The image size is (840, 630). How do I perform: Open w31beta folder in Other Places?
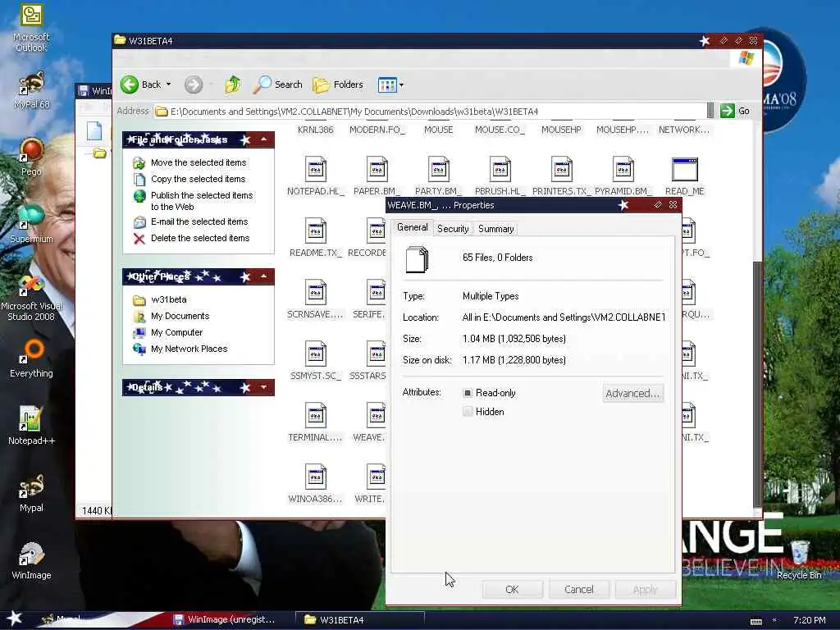169,299
